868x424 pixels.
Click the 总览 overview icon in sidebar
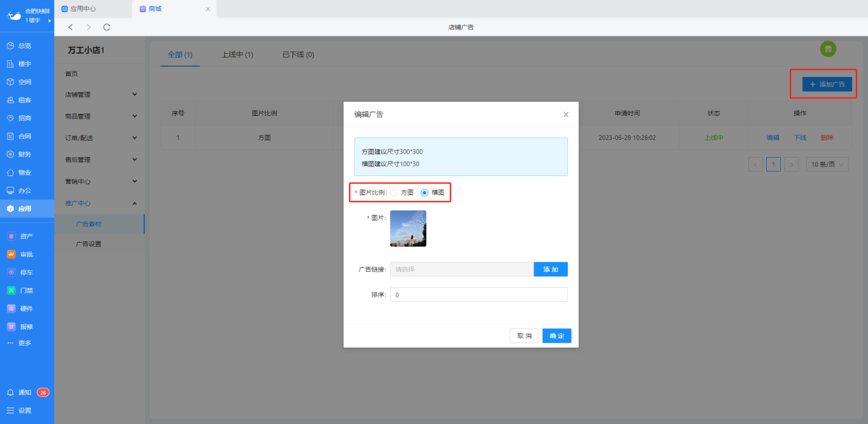pos(10,46)
